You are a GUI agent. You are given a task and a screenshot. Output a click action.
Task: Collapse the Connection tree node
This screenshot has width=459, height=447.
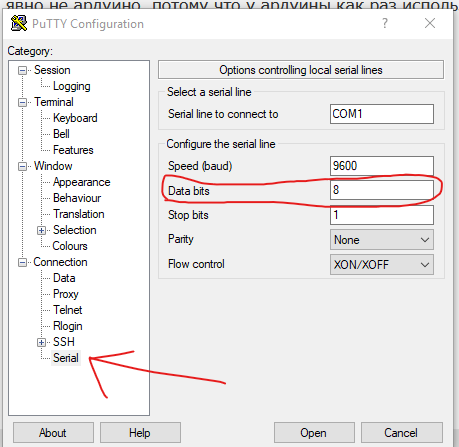pyautogui.click(x=22, y=262)
